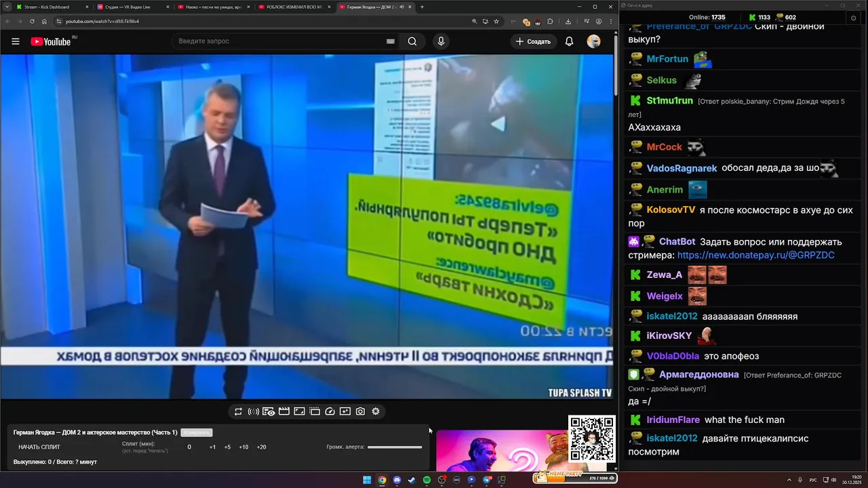The height and width of the screenshot is (488, 868).
Task: Open a new browser tab
Action: [x=422, y=7]
